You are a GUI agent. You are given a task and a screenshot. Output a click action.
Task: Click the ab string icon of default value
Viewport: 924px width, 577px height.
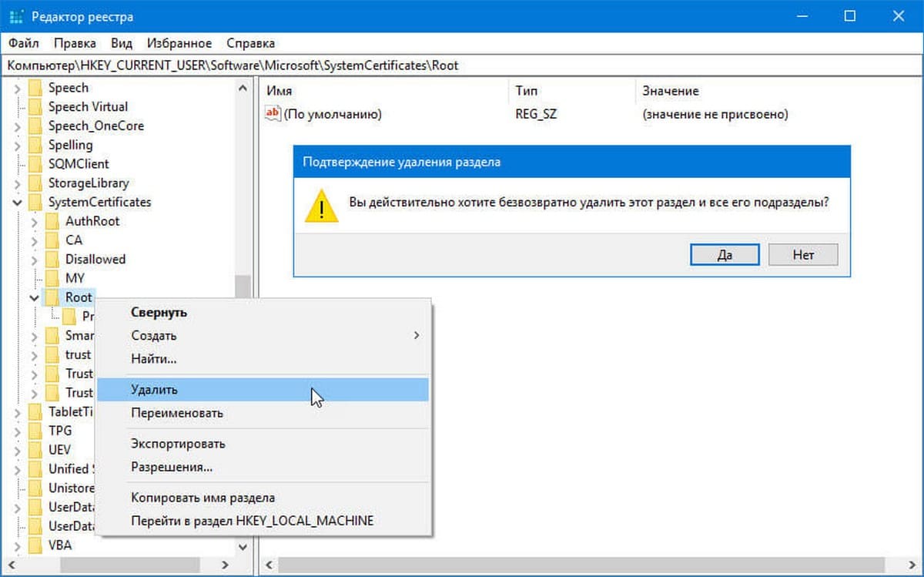pos(273,114)
